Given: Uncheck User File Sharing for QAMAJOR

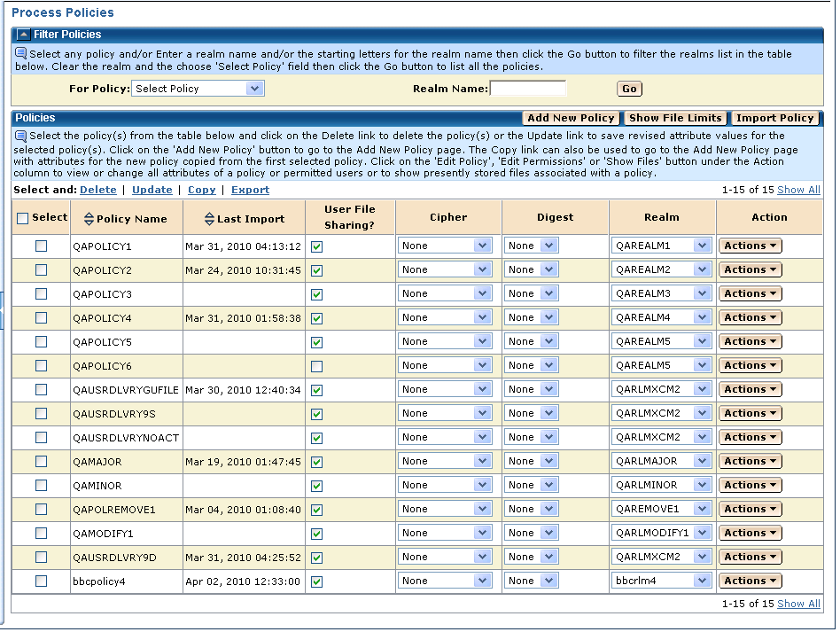Looking at the screenshot, I should (316, 462).
